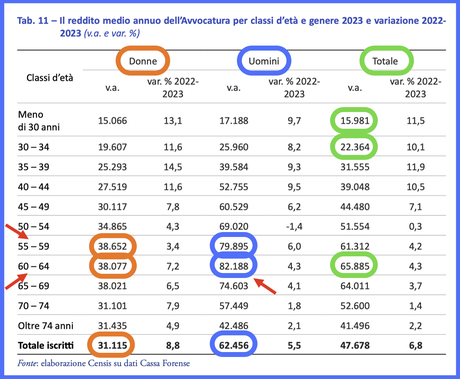The height and width of the screenshot is (379, 460).
Task: Click the overall total 47.678
Action: [x=355, y=345]
